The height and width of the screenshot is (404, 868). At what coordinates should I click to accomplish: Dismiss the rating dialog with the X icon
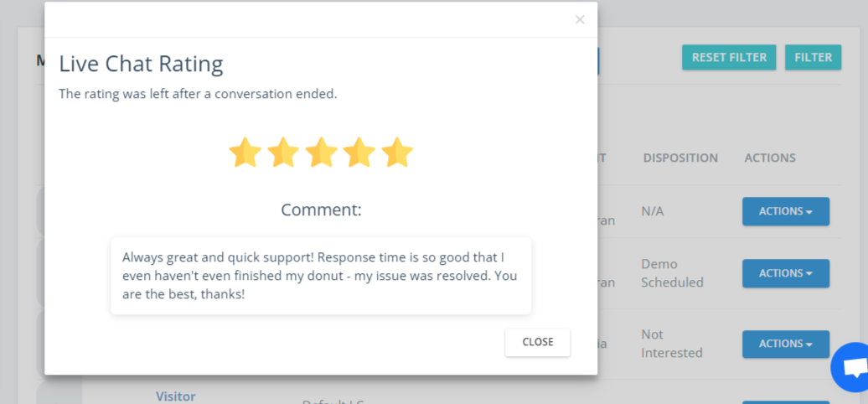[x=580, y=20]
